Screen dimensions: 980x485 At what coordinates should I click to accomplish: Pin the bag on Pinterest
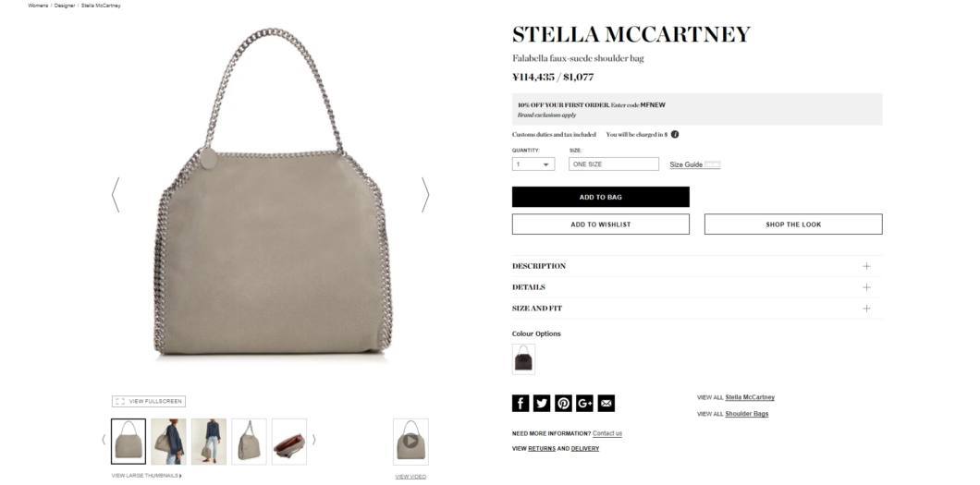point(563,403)
